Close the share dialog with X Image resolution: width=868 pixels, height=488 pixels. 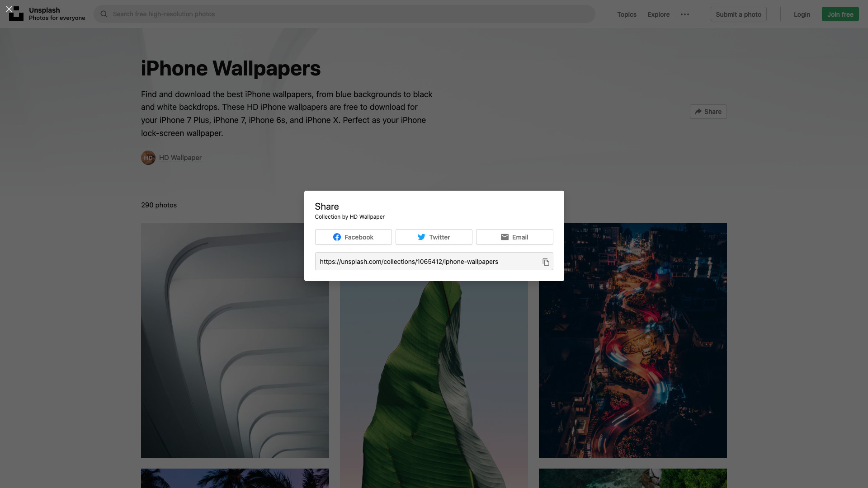[x=9, y=9]
